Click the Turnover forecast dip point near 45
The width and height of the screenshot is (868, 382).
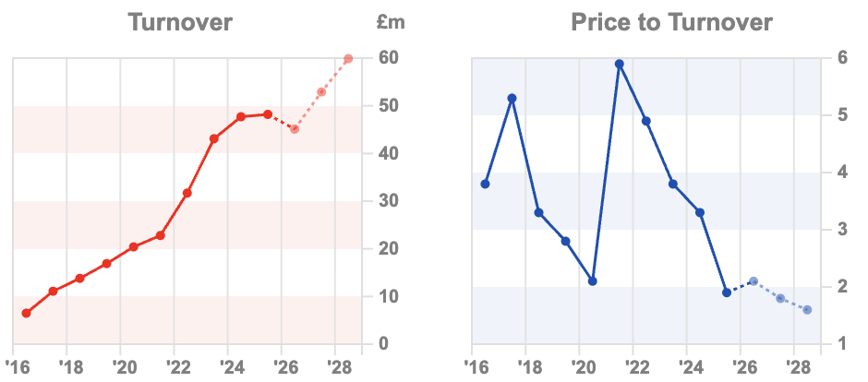tap(295, 129)
